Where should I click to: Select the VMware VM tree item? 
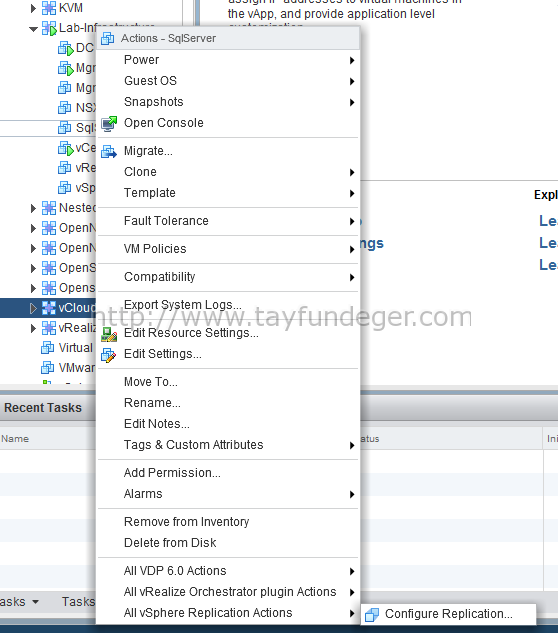(x=68, y=368)
